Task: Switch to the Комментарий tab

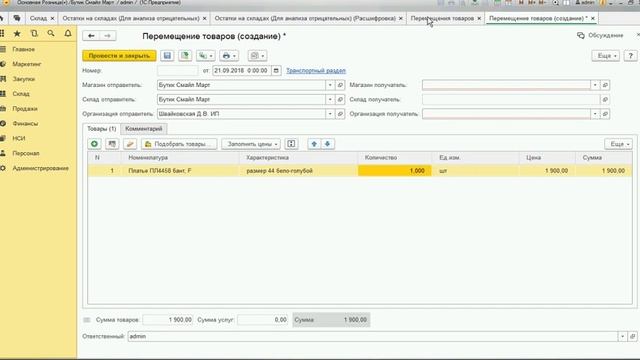Action: pos(144,129)
